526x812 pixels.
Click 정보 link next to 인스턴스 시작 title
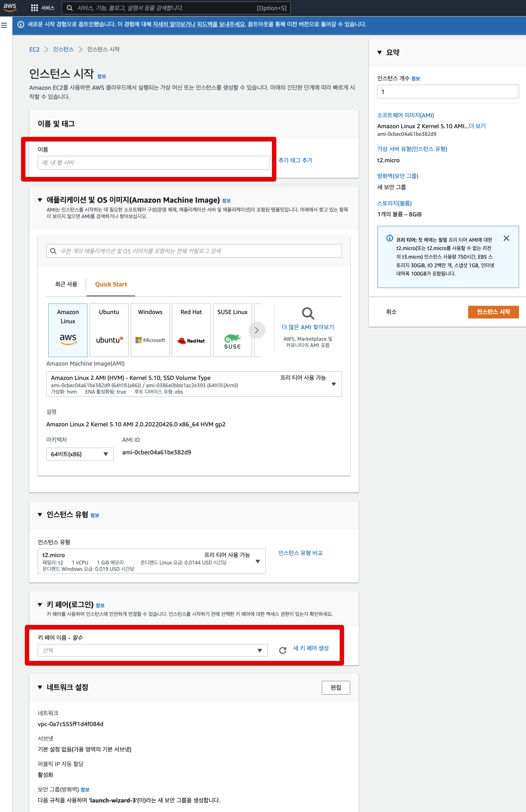point(101,76)
